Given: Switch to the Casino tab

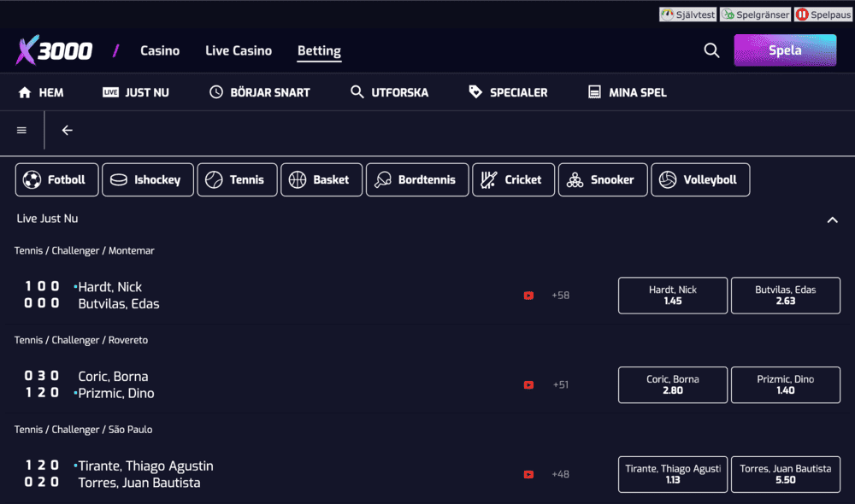Looking at the screenshot, I should (x=160, y=50).
